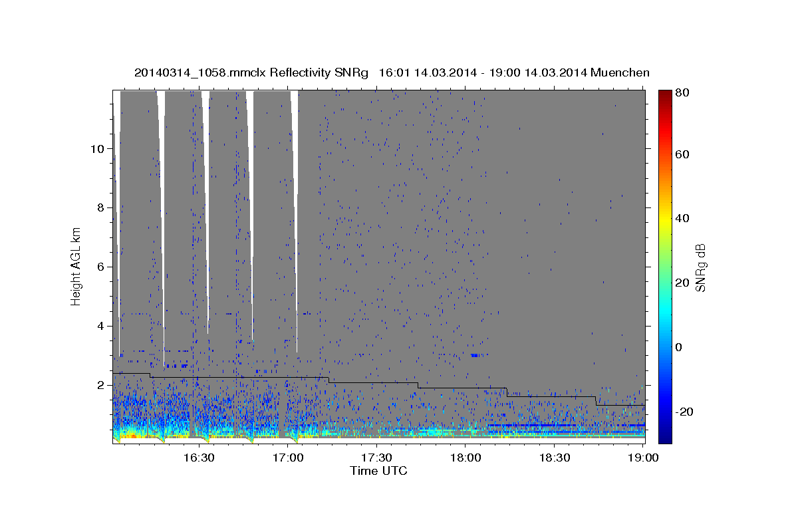Click the 18:00 time tick label
This screenshot has width=798, height=532.
(x=465, y=458)
